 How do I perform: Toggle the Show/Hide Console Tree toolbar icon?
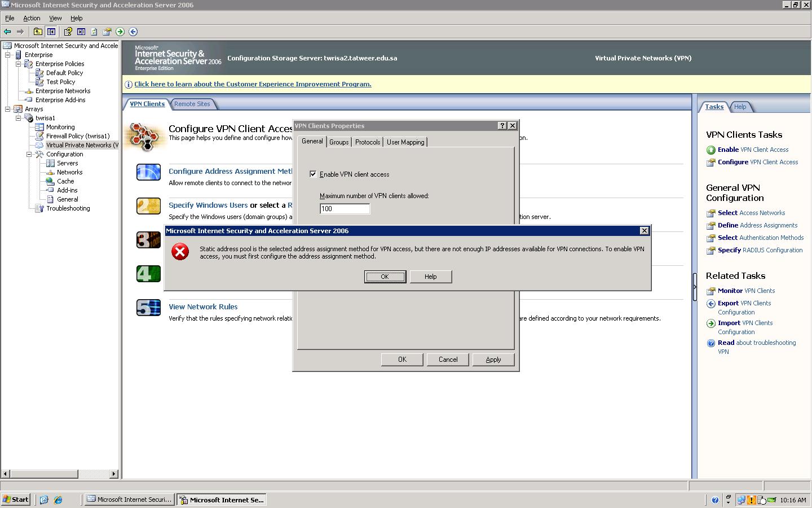51,32
